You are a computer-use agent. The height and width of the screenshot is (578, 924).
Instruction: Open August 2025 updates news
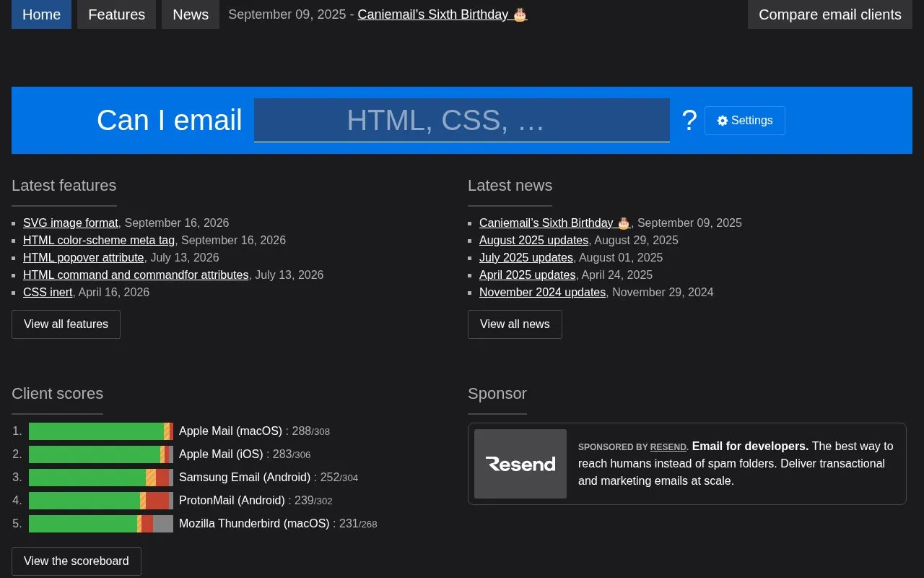[533, 240]
